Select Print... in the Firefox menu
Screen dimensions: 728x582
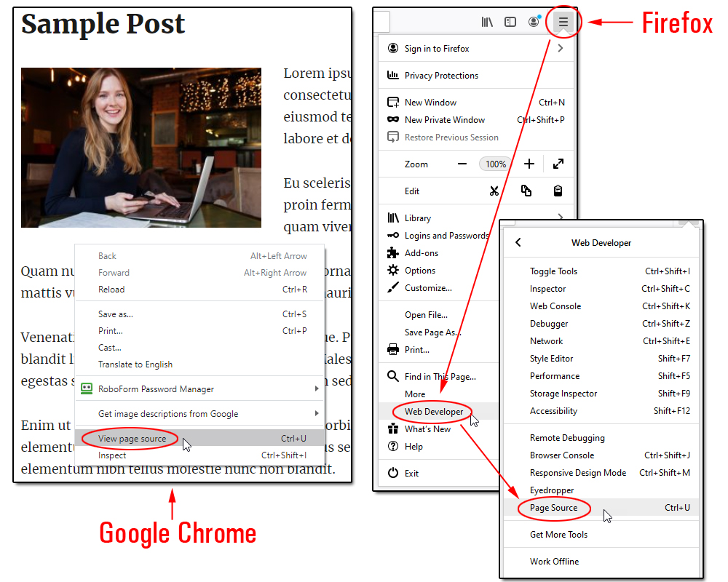[439, 350]
